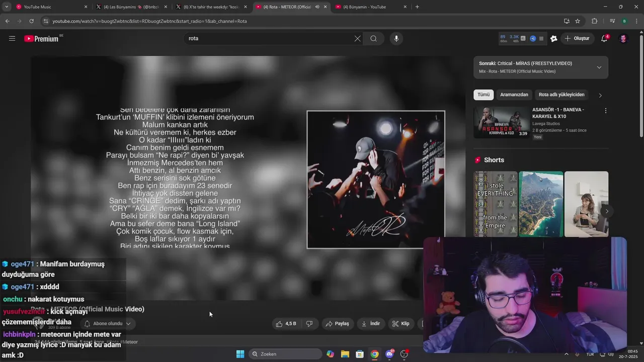Open the vidIQ round blue icon

pyautogui.click(x=533, y=39)
